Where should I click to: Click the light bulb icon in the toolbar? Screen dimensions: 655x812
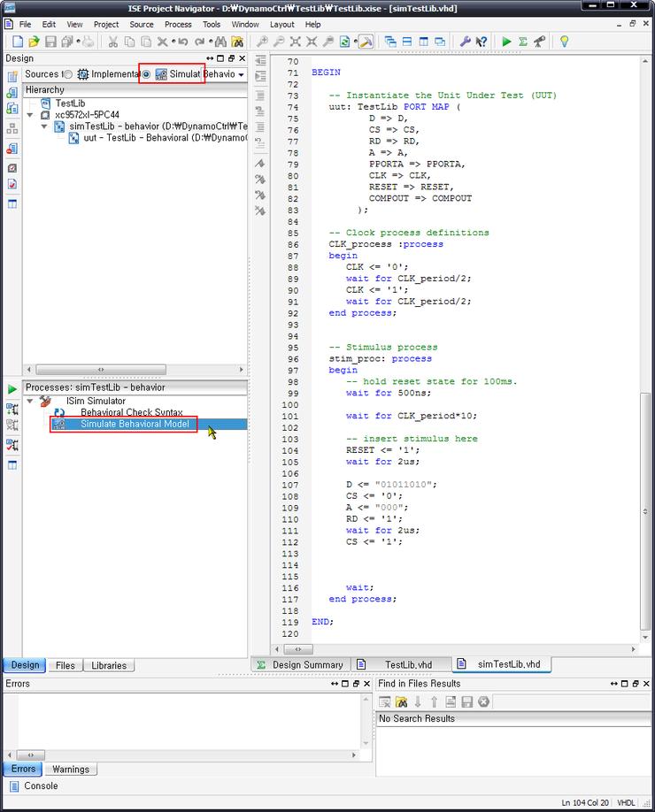[x=564, y=42]
